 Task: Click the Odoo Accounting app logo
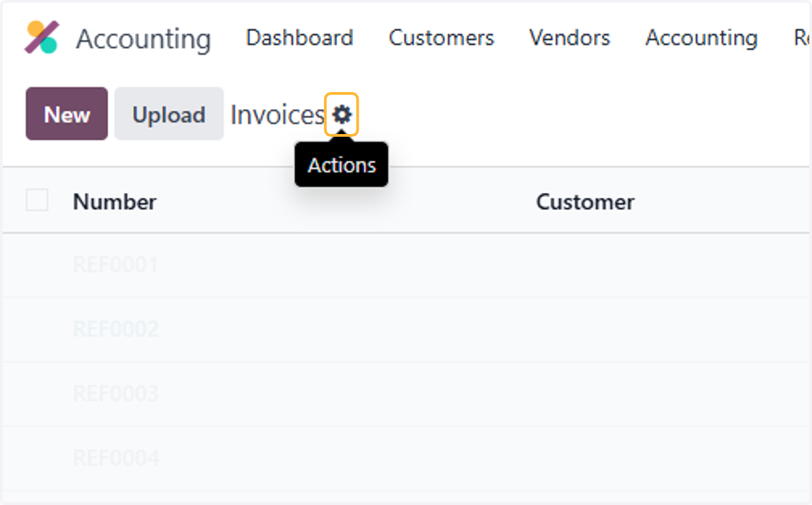coord(41,37)
